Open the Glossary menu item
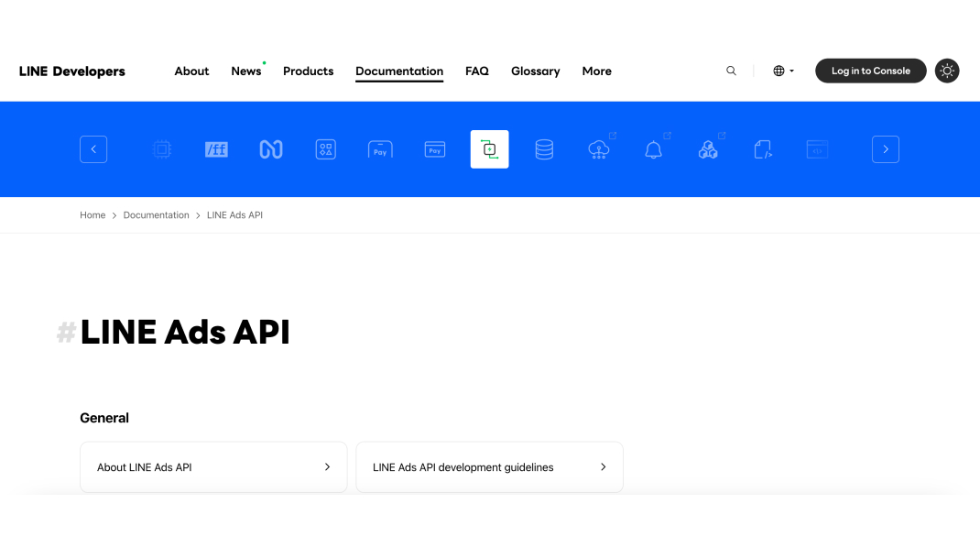Viewport: 980px width, 537px height. click(x=536, y=71)
